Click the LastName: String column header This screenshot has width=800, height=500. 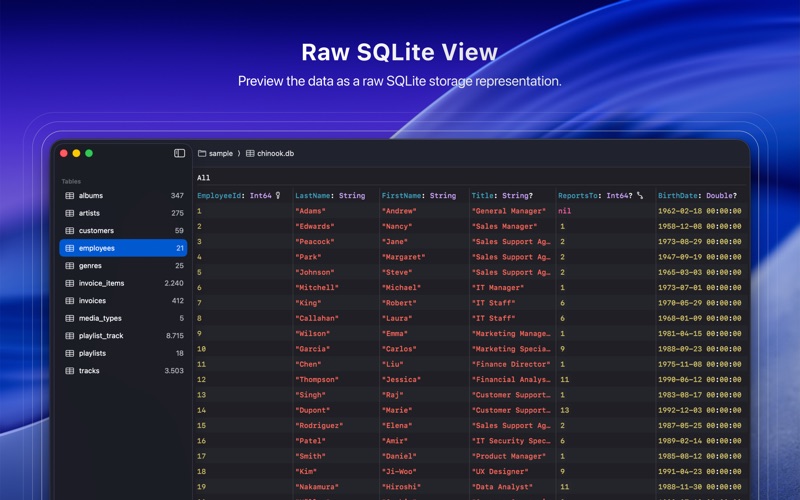pos(330,195)
